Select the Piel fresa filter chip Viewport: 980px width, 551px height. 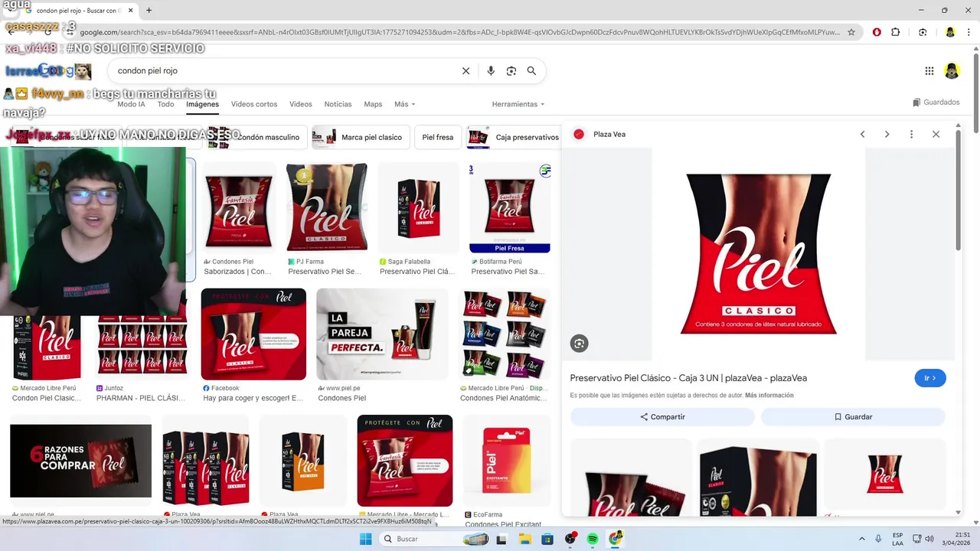point(438,137)
